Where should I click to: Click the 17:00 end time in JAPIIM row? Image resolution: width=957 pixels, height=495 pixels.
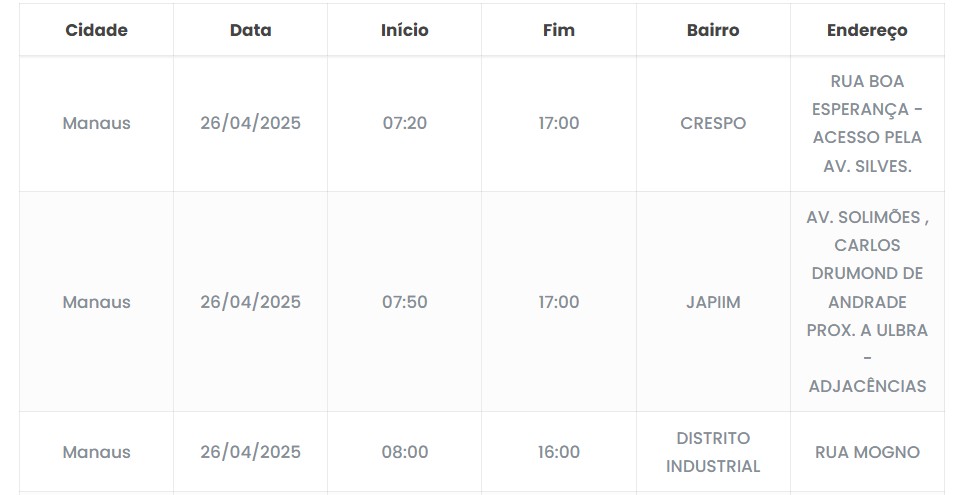tap(558, 302)
